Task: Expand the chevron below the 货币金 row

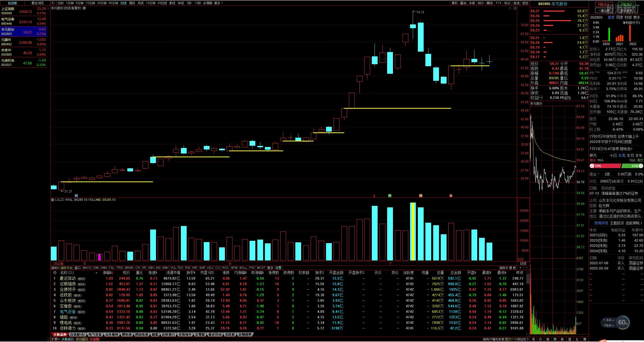Action: point(616,69)
